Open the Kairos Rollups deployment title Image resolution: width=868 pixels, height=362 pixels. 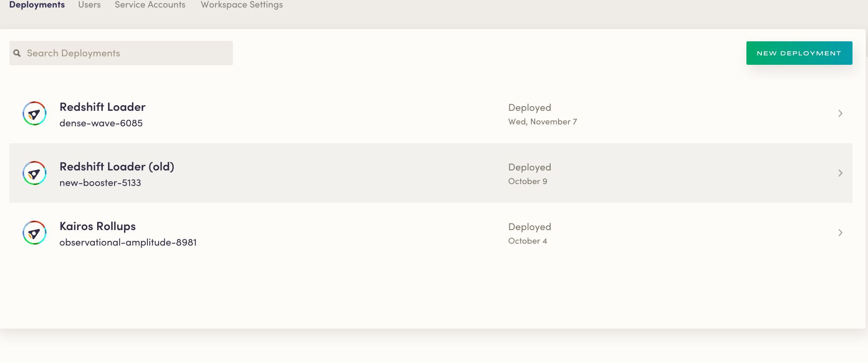coord(98,226)
